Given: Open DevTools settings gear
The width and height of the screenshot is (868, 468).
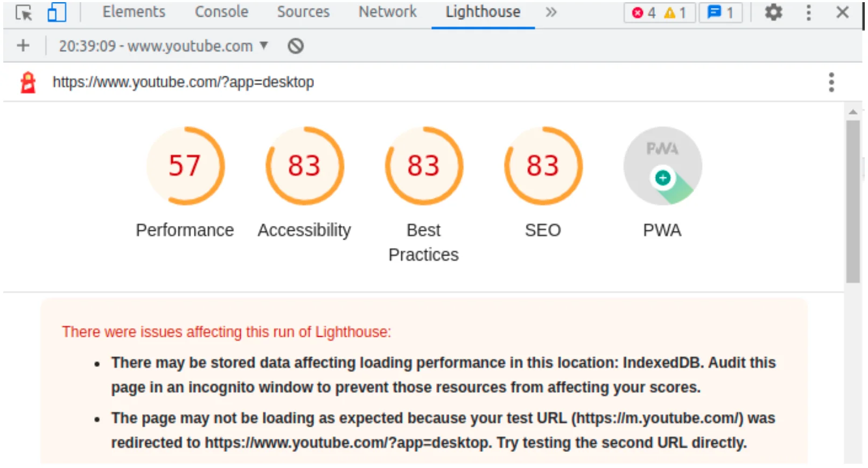Looking at the screenshot, I should [773, 12].
